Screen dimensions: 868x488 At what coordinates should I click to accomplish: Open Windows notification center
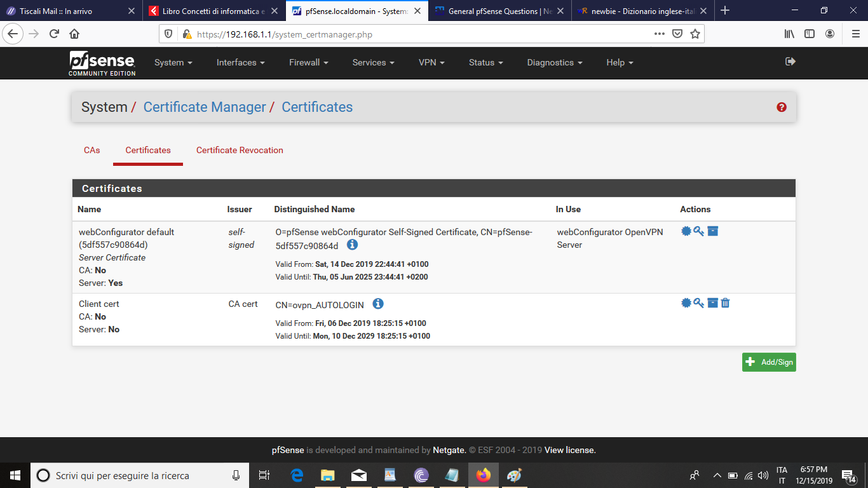pos(849,475)
